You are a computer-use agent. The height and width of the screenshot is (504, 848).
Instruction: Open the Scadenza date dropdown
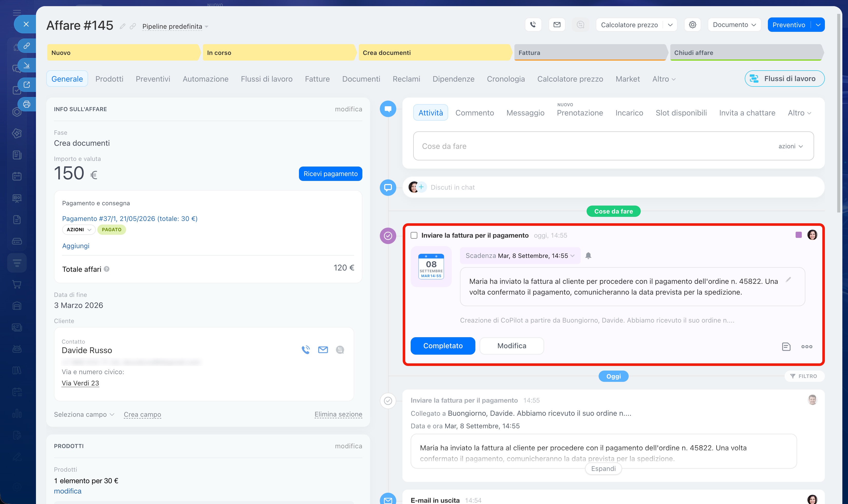coord(520,256)
